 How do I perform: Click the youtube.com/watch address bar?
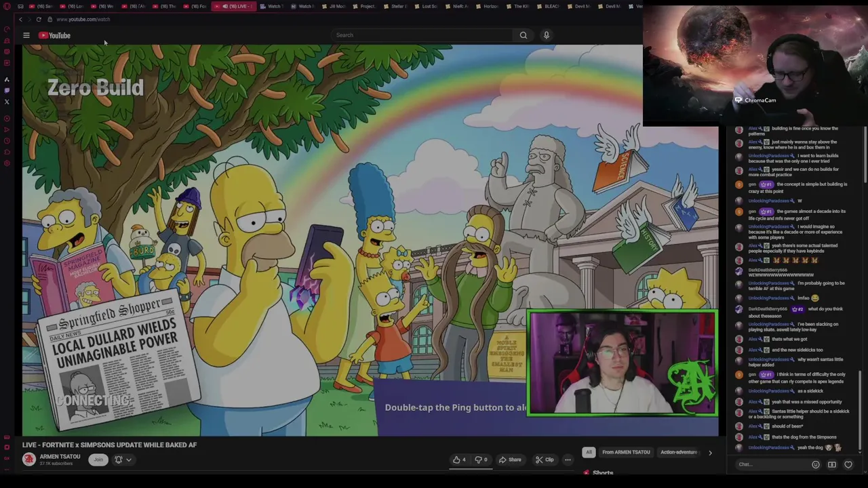83,19
